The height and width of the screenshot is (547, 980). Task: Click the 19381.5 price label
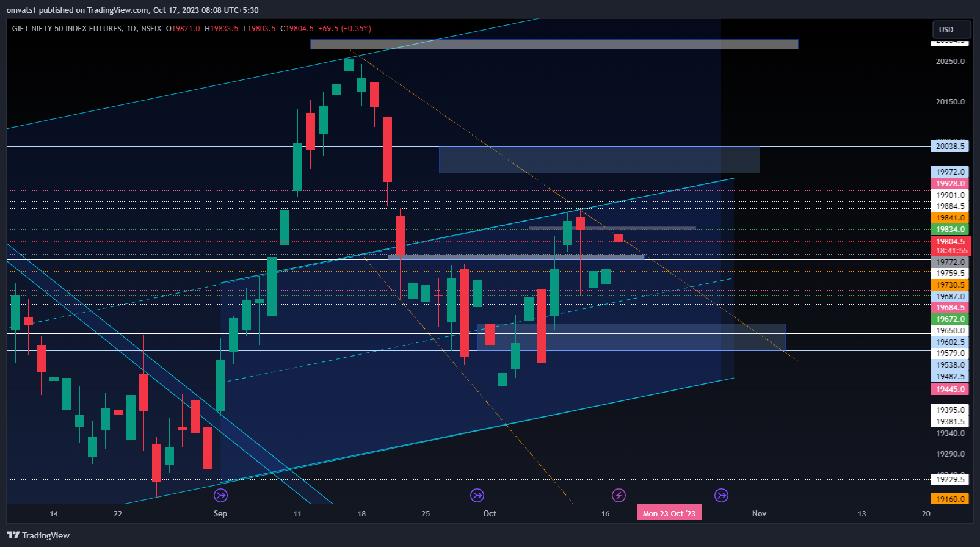tap(950, 422)
